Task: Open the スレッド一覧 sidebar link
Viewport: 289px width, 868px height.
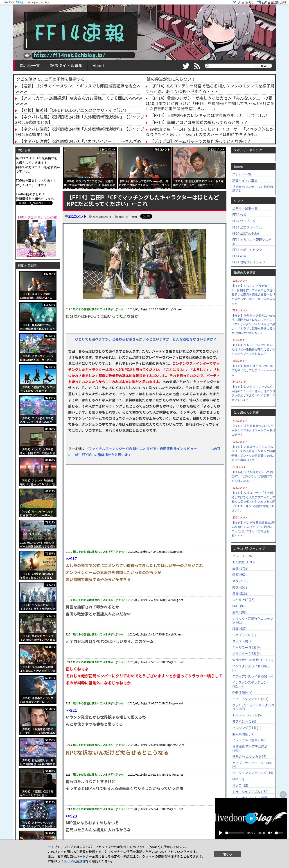Action: [242, 174]
